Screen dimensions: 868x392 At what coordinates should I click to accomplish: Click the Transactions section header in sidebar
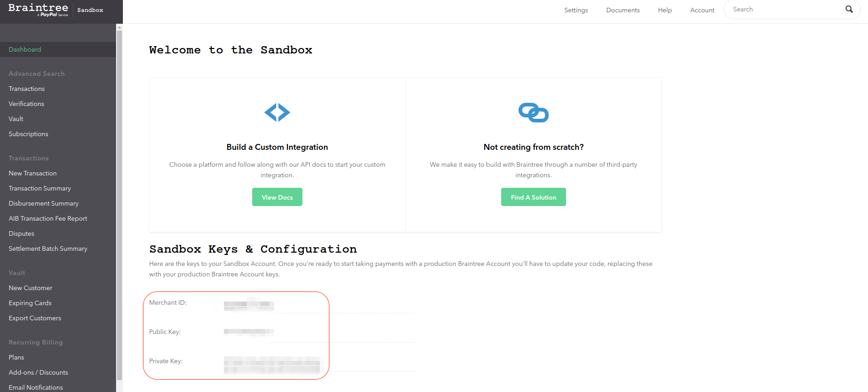pyautogui.click(x=28, y=158)
